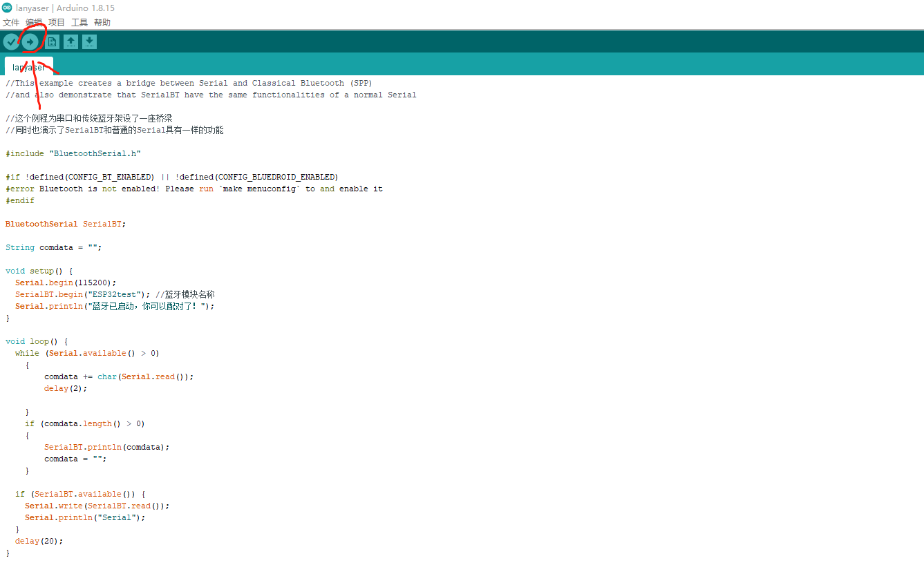The height and width of the screenshot is (574, 924).
Task: Open a sketch with the Open icon
Action: click(70, 42)
